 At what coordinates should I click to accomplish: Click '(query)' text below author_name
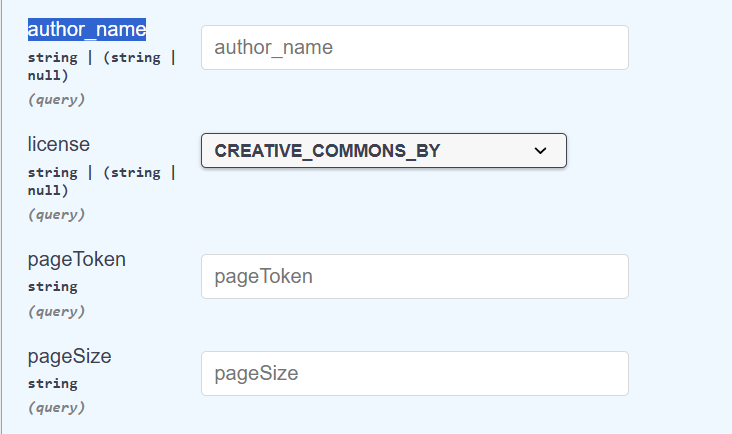(56, 99)
